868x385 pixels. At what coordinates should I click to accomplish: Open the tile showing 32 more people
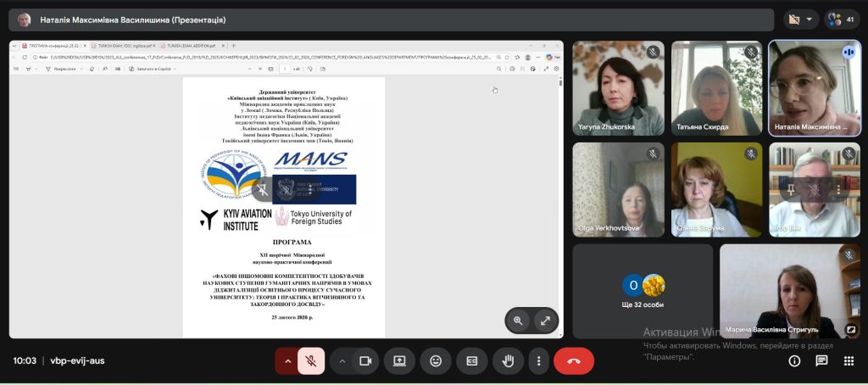pyautogui.click(x=643, y=292)
